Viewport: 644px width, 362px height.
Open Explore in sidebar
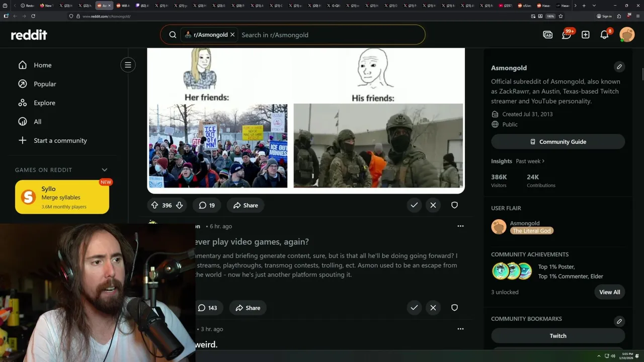[44, 103]
